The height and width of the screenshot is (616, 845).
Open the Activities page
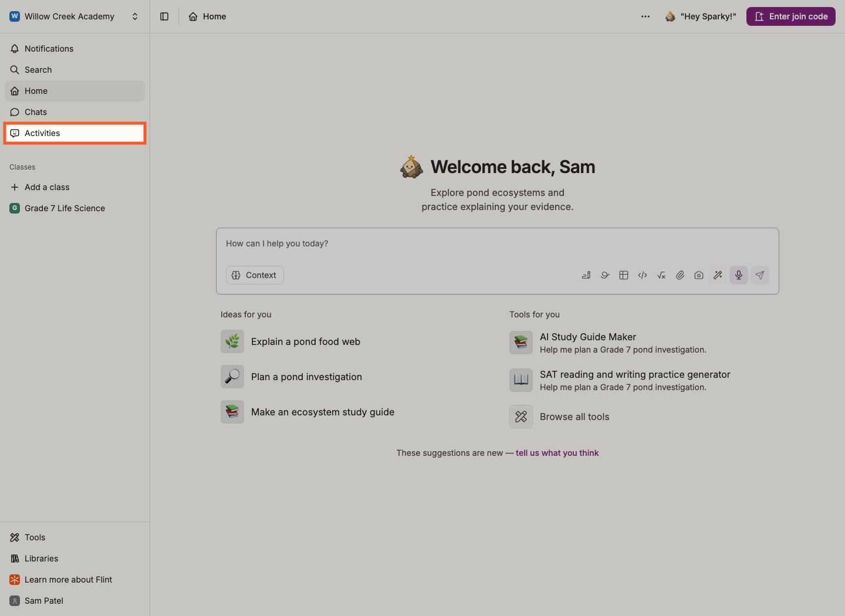coord(75,133)
